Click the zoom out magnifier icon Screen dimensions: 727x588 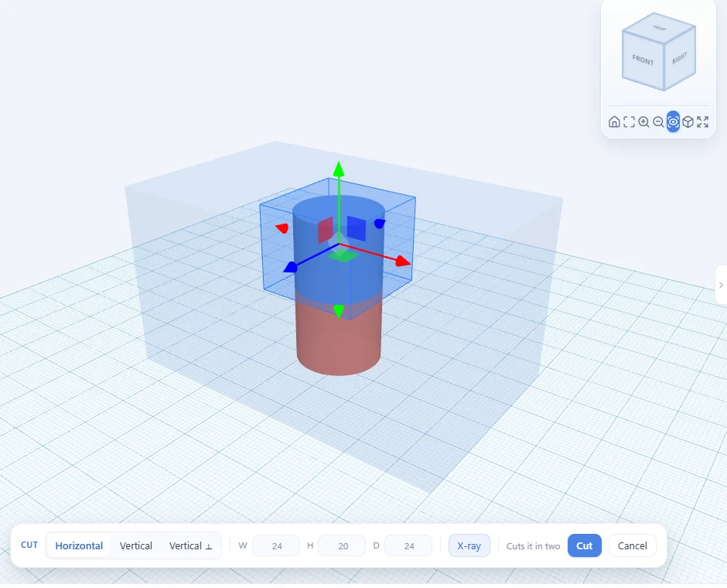[658, 122]
